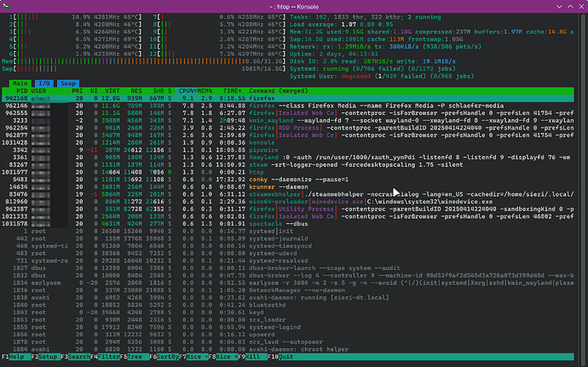Click F8 Nice + in the function bar

click(x=222, y=357)
